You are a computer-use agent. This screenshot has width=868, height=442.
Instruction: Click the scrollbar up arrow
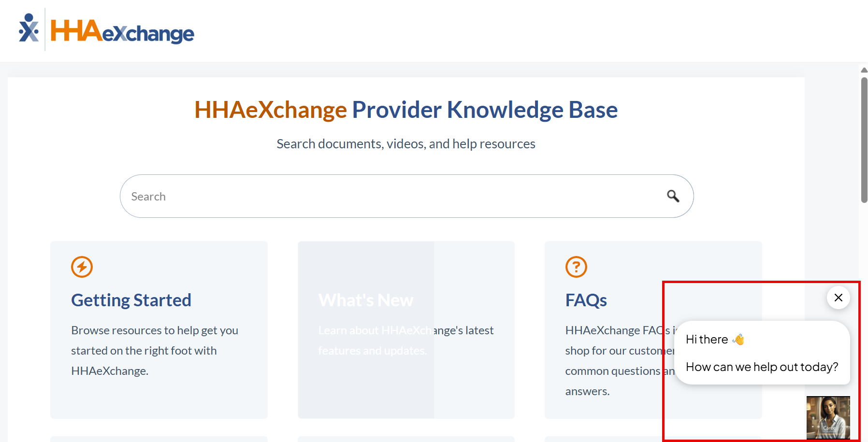[864, 71]
